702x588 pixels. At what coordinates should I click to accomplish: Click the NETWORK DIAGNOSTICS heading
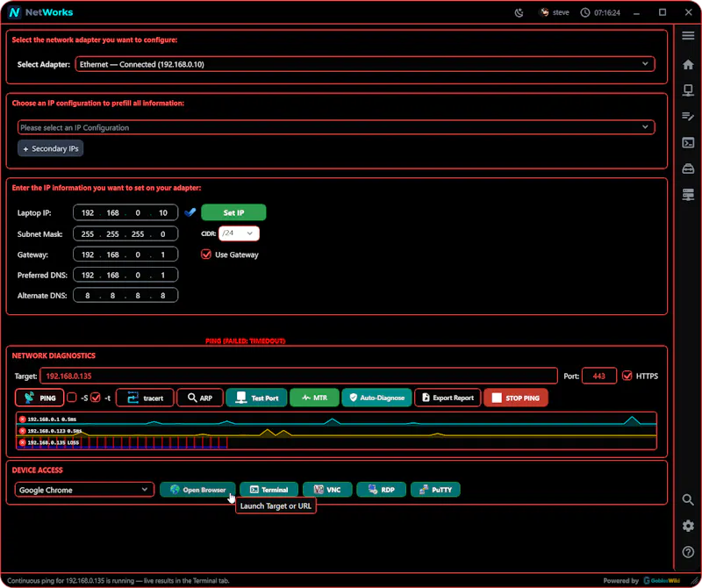(54, 355)
